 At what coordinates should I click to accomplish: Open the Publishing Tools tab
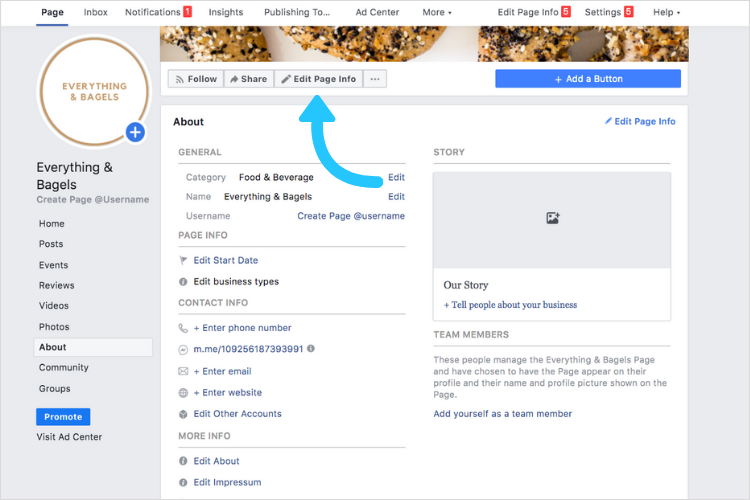[x=297, y=12]
